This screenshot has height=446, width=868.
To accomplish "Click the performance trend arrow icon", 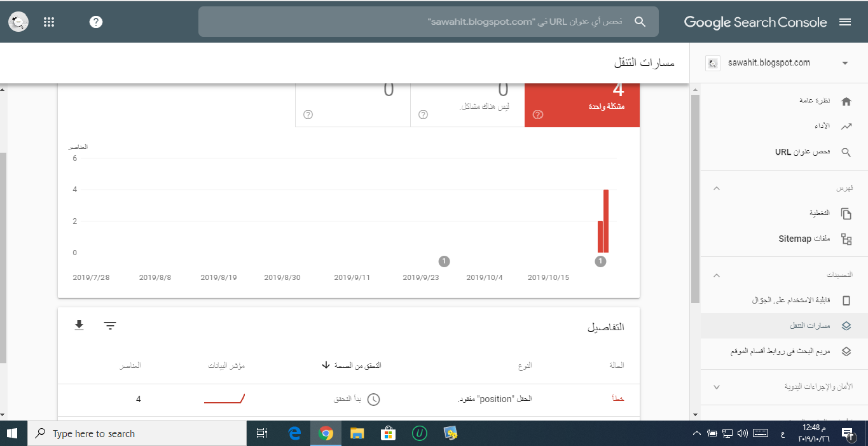I will point(846,127).
